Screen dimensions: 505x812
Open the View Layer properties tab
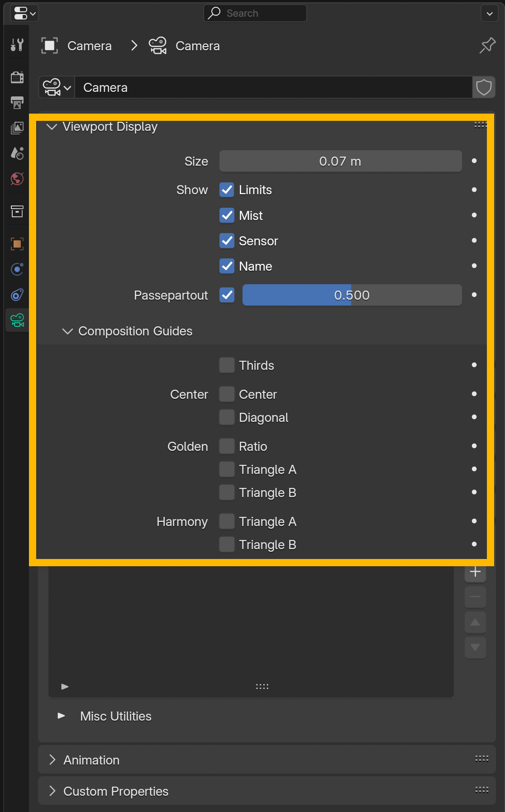[17, 128]
